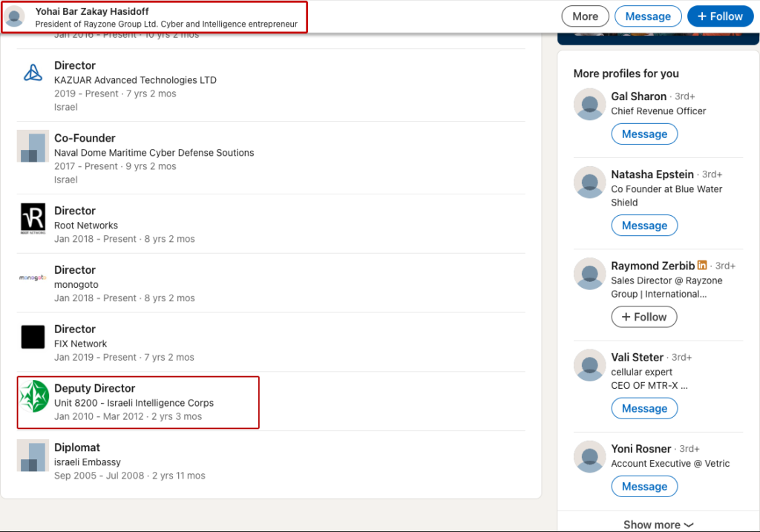
Task: Open Vali Steter's profile name link
Action: (637, 357)
